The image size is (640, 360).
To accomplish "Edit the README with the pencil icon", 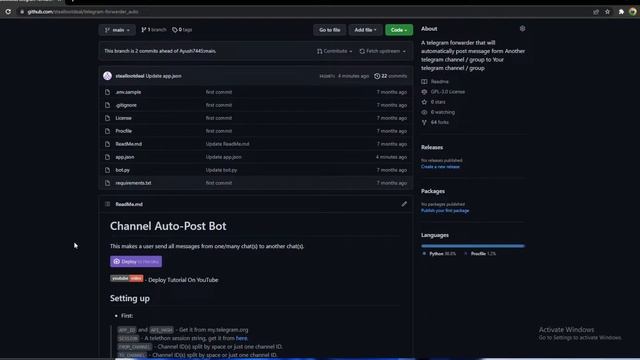I will (x=404, y=204).
